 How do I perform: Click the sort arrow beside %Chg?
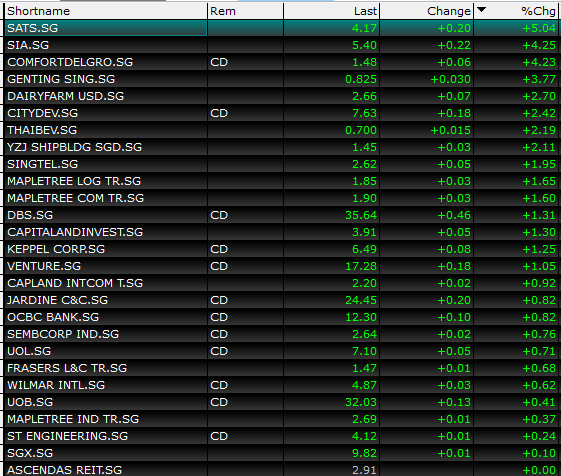tap(482, 10)
